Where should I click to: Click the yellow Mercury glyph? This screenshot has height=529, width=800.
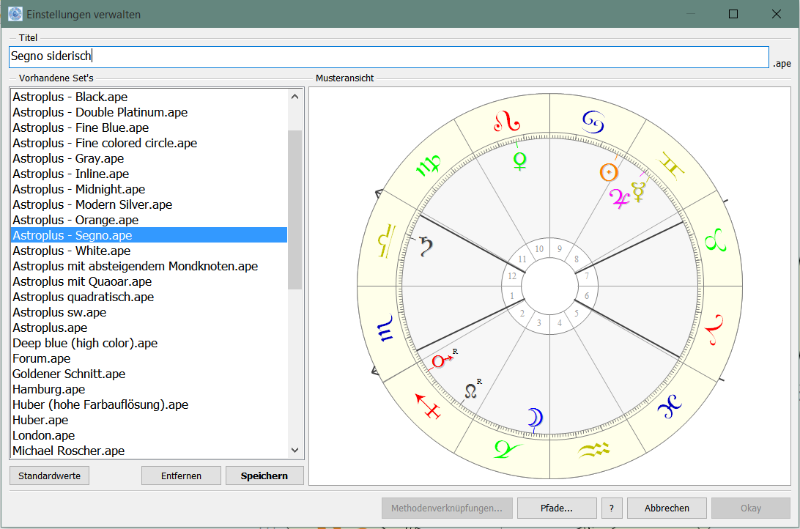coord(638,192)
